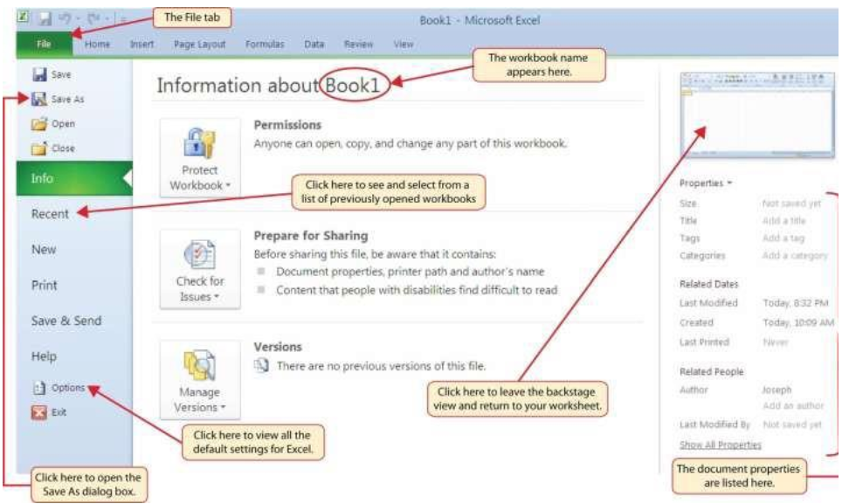Click 'Content that people with disabilities find difficult' line
The width and height of the screenshot is (849, 504).
(x=417, y=290)
